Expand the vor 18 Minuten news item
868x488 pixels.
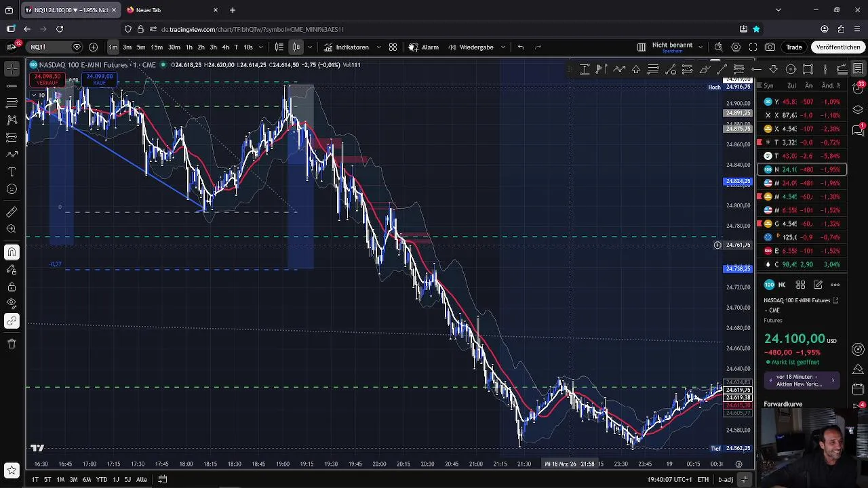tap(802, 380)
